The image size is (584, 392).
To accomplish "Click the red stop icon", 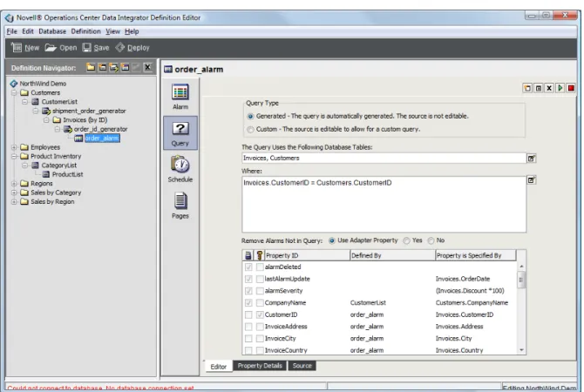I will click(571, 88).
